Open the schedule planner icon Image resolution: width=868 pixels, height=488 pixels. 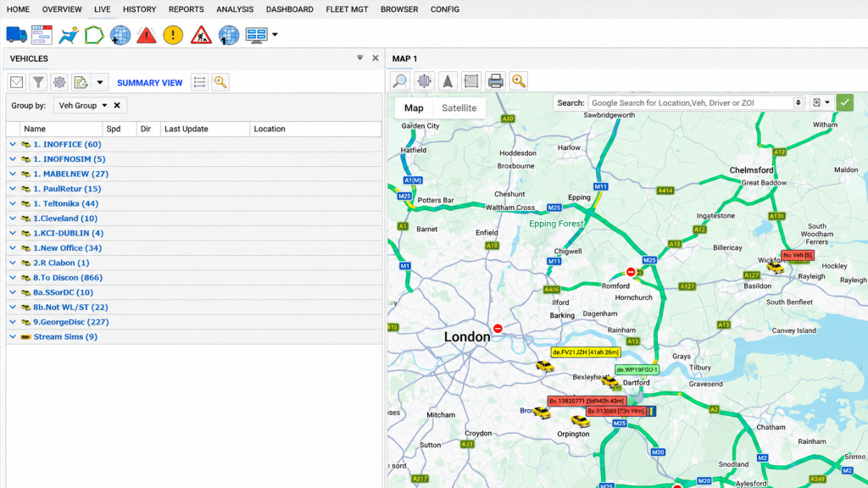click(x=42, y=35)
